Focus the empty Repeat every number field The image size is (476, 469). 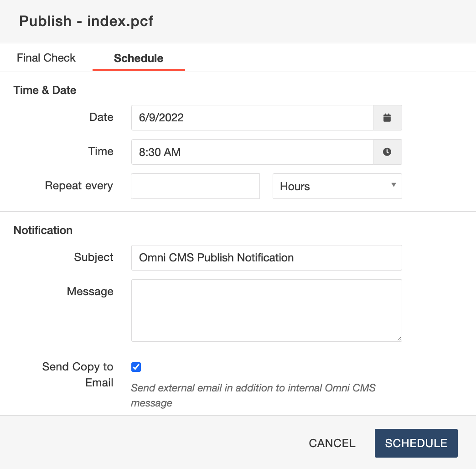195,186
